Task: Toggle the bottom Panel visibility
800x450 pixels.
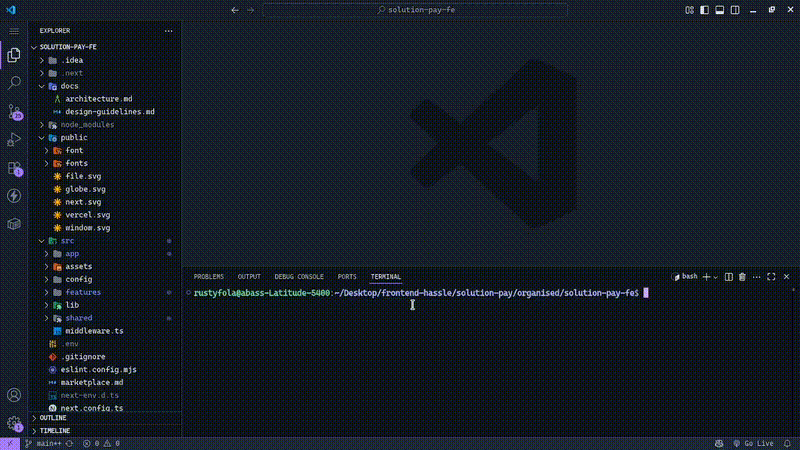Action: point(719,10)
